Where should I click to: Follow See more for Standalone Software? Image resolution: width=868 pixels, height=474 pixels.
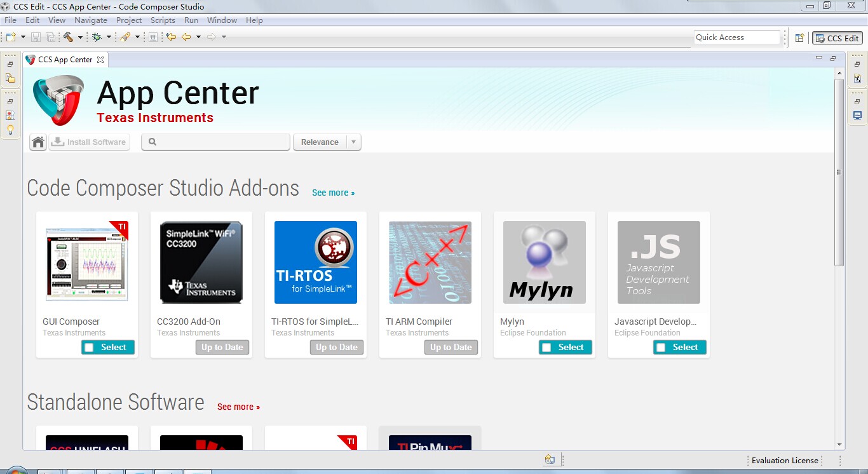coord(238,407)
